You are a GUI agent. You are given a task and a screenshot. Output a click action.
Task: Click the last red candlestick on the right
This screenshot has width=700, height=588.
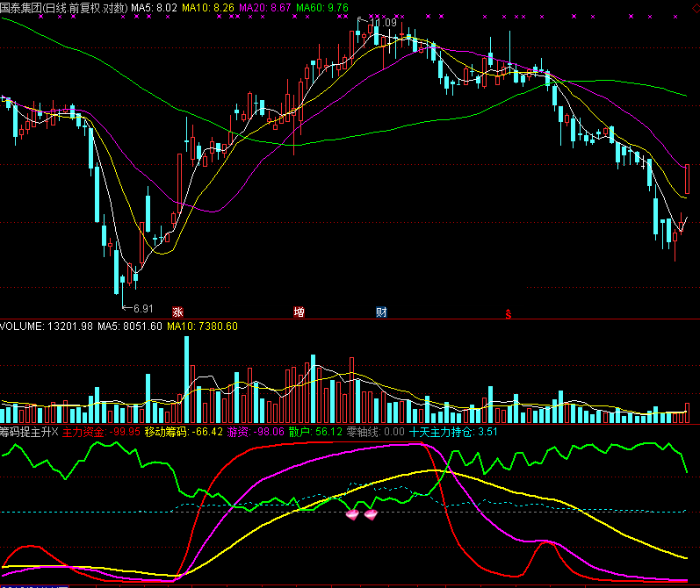point(687,179)
